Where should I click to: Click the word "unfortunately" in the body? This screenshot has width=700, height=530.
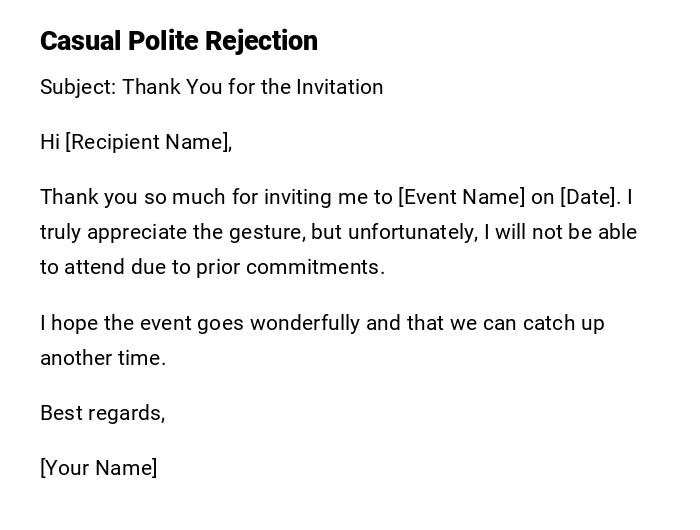pyautogui.click(x=394, y=232)
